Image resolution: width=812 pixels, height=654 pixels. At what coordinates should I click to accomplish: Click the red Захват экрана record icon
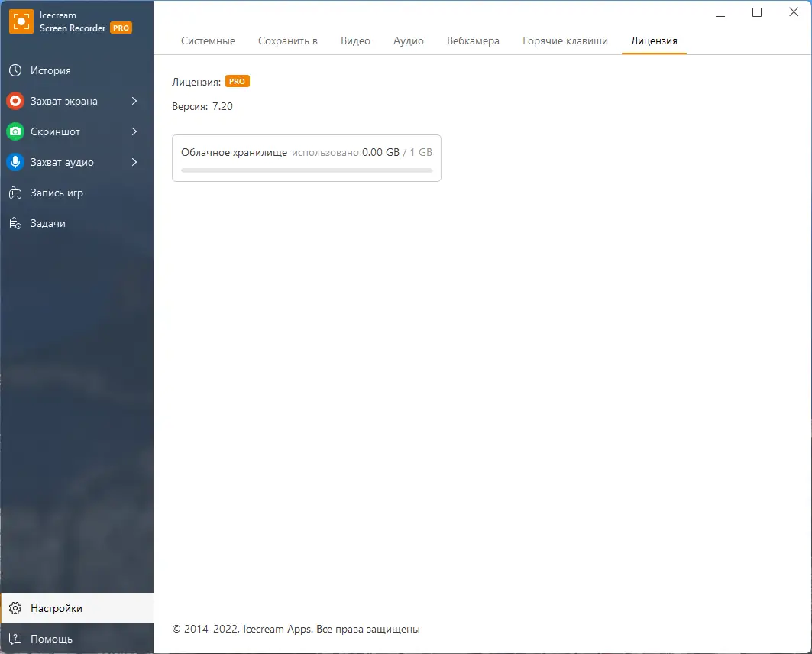[x=15, y=101]
